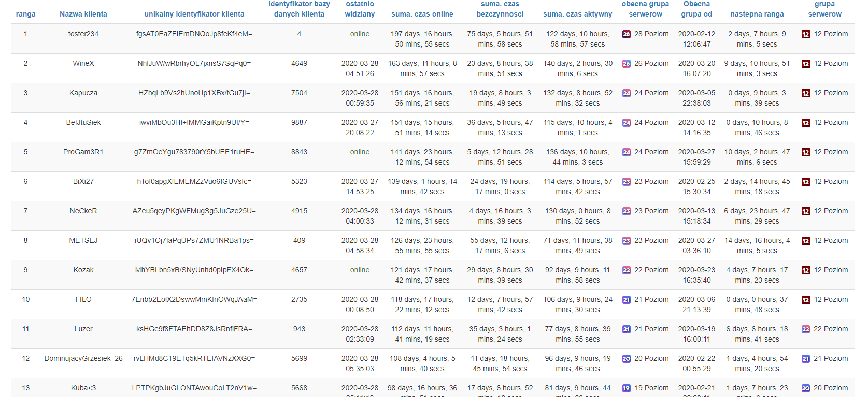868x397 pixels.
Task: Sort by Obecna grupa od header
Action: (x=696, y=9)
